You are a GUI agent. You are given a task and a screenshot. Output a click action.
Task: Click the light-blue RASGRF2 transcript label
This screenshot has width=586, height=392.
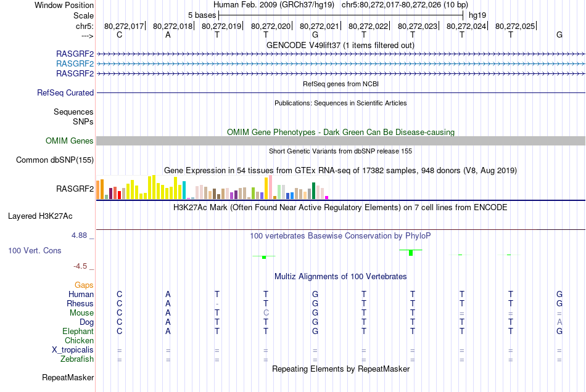pyautogui.click(x=75, y=64)
